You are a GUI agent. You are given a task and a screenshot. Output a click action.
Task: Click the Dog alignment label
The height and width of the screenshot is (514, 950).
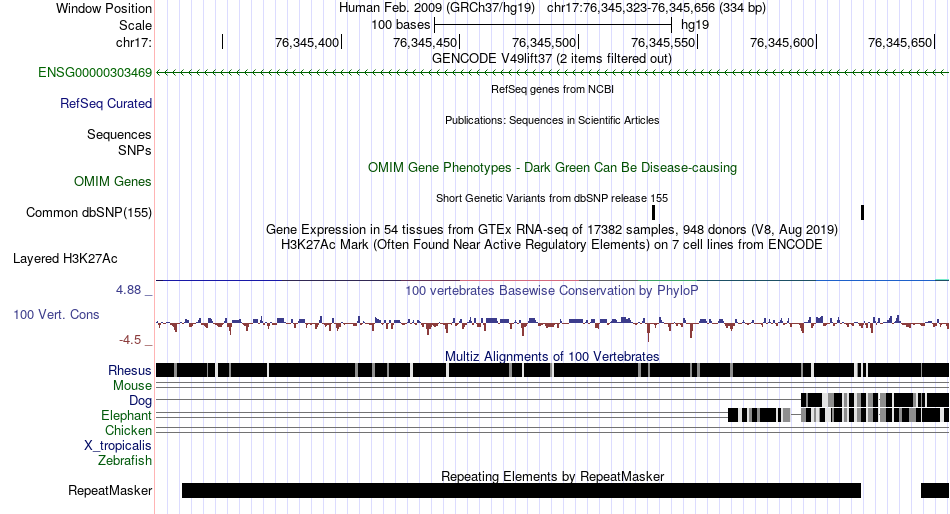point(140,400)
